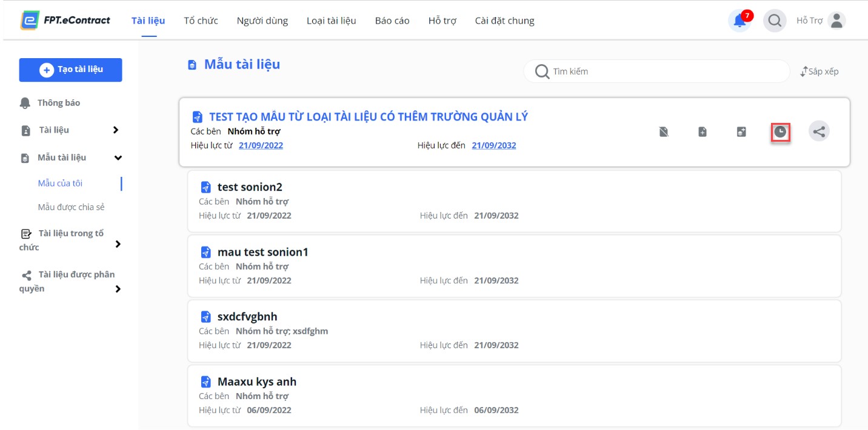868x430 pixels.
Task: Click the document icon beside test sonion2
Action: click(206, 187)
